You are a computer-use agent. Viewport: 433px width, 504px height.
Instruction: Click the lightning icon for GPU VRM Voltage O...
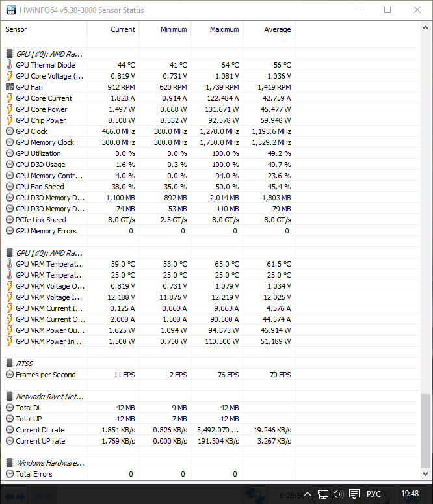pyautogui.click(x=10, y=286)
